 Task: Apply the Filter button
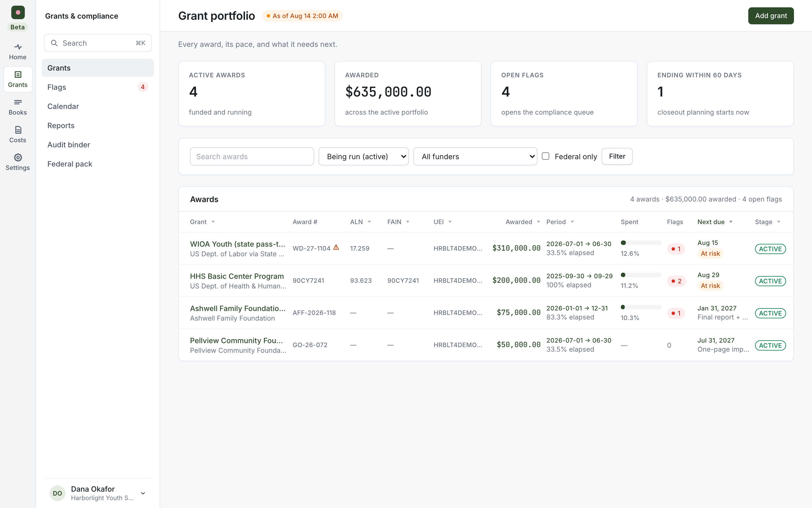coord(617,156)
